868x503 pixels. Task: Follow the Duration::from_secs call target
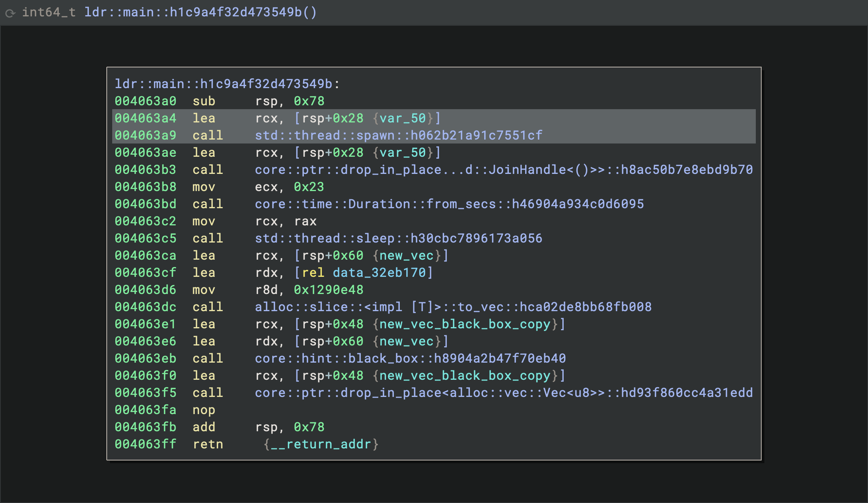[x=449, y=204]
